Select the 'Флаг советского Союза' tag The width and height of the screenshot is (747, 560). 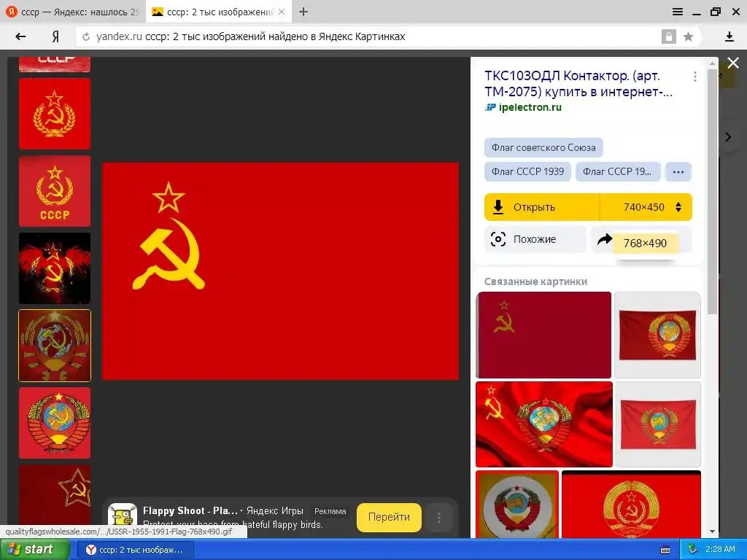click(543, 147)
